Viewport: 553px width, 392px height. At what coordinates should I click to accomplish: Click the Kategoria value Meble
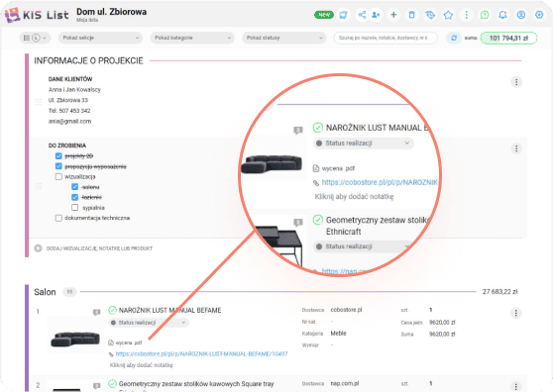338,334
